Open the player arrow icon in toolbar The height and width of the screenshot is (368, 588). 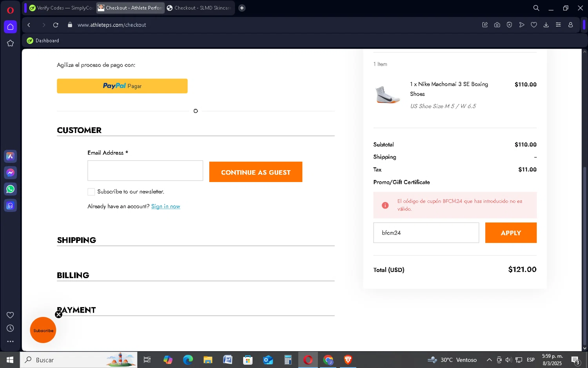pos(522,25)
